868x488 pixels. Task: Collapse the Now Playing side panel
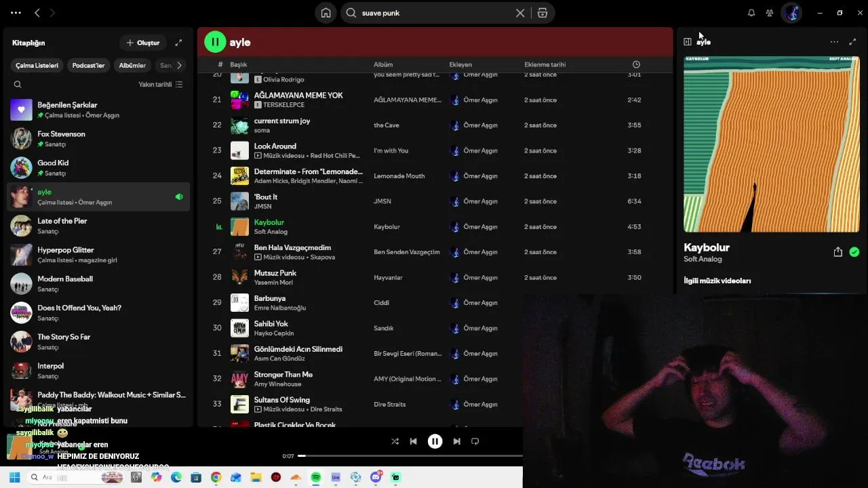point(688,42)
